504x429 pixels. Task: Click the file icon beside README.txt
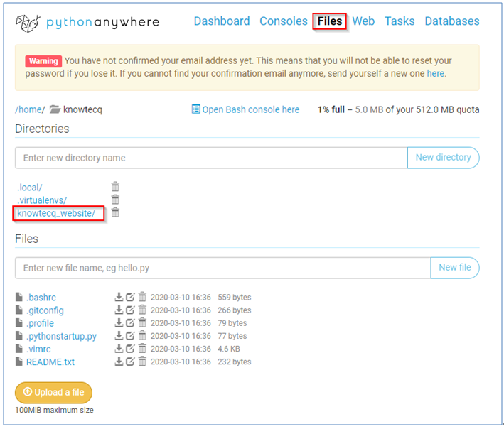(x=19, y=362)
